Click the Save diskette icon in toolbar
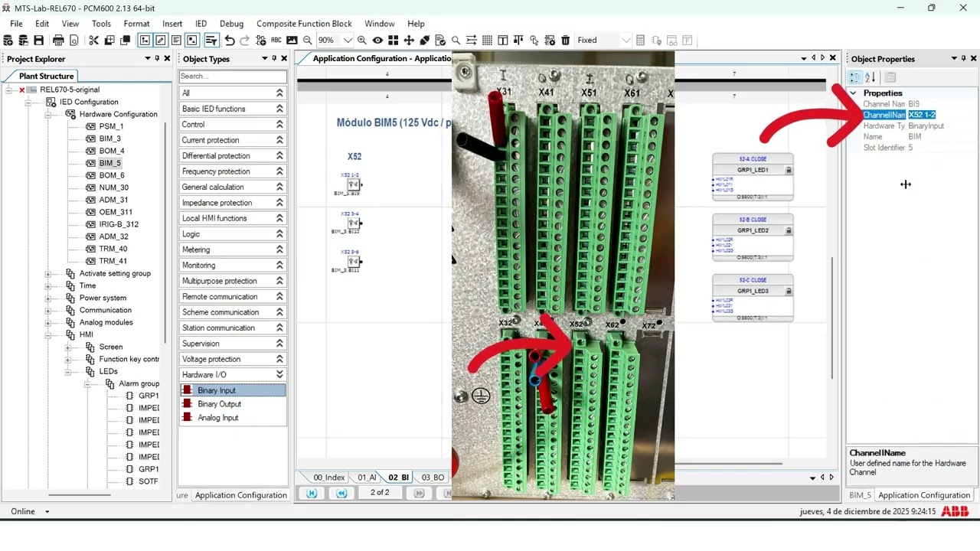 pos(39,41)
